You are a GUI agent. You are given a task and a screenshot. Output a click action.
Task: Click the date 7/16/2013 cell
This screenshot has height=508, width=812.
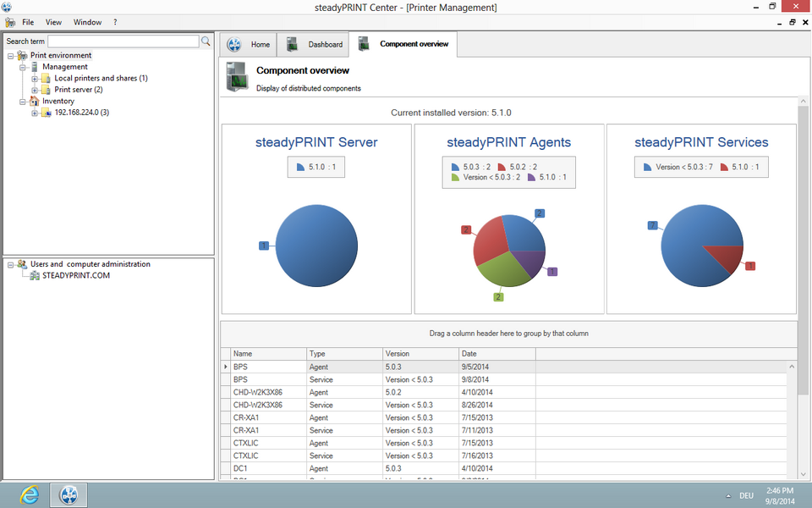point(497,456)
